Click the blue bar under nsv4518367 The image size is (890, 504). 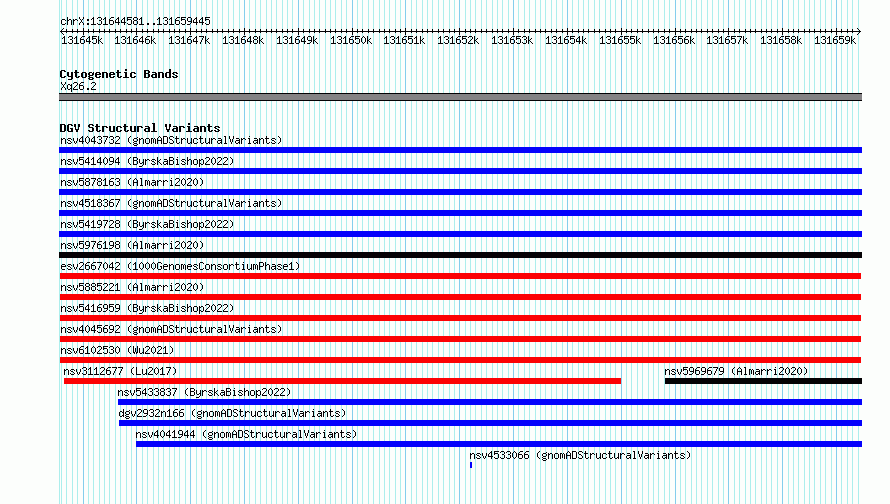pyautogui.click(x=460, y=213)
